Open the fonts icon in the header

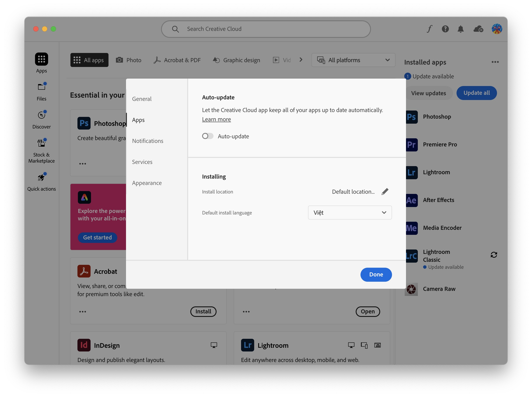429,29
